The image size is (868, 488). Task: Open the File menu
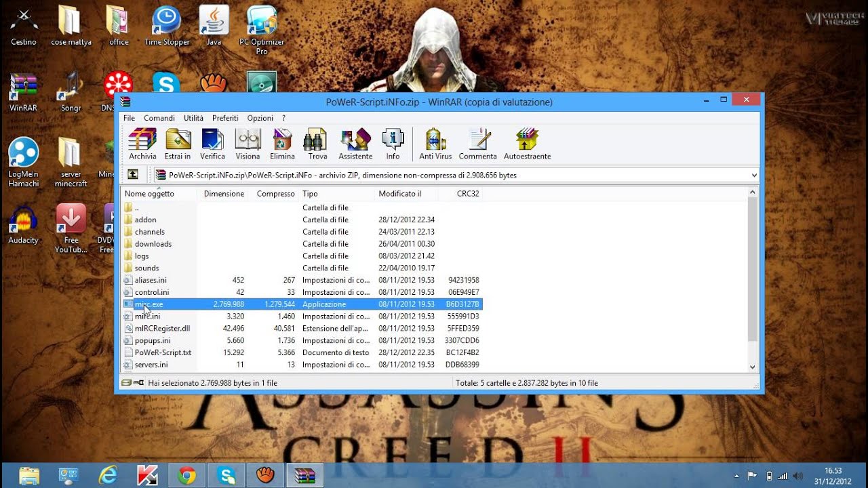pos(129,118)
